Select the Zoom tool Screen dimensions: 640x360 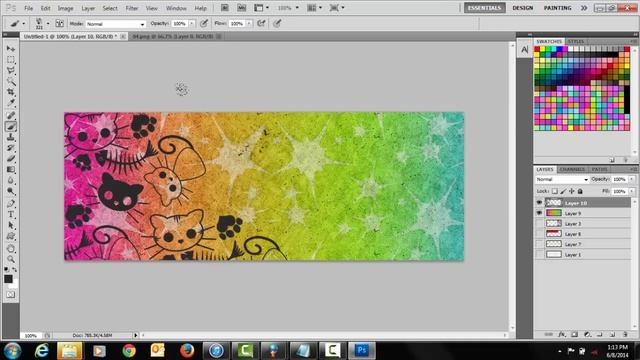11,259
